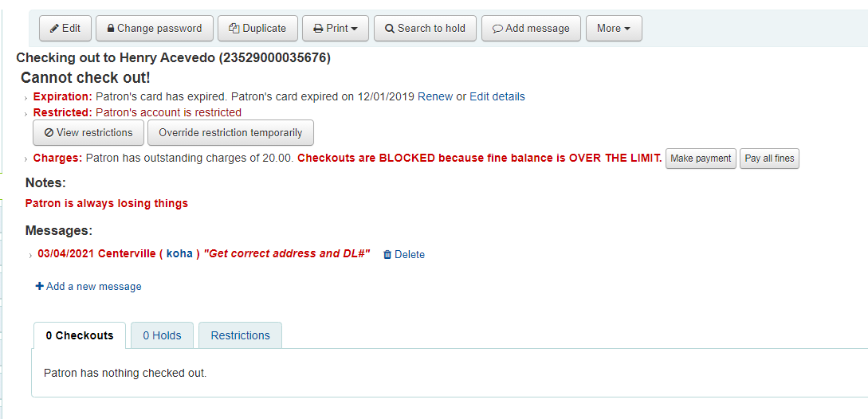868x419 pixels.
Task: Click the Edit pencil button
Action: pyautogui.click(x=65, y=28)
